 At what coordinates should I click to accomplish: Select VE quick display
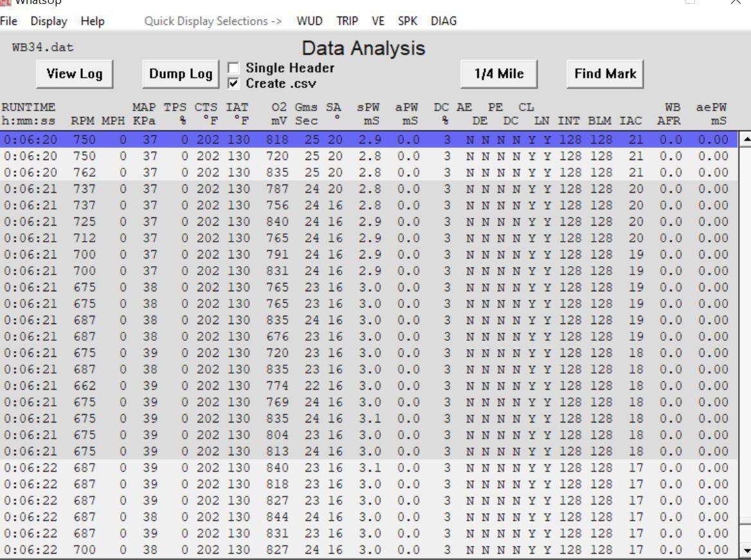[x=378, y=21]
